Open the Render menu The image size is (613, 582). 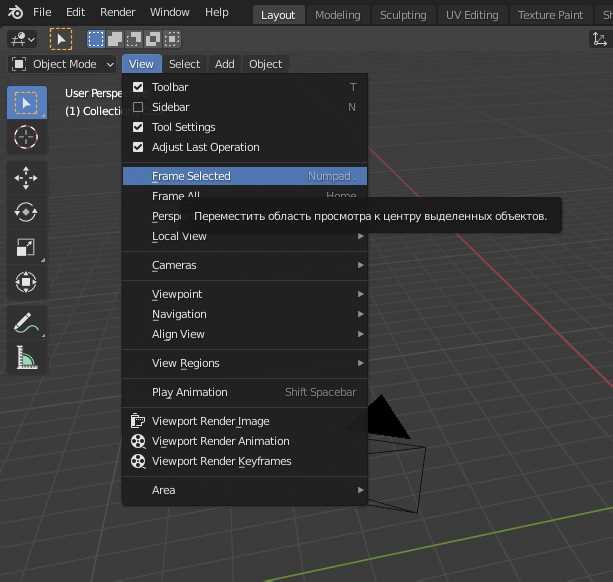(x=118, y=12)
